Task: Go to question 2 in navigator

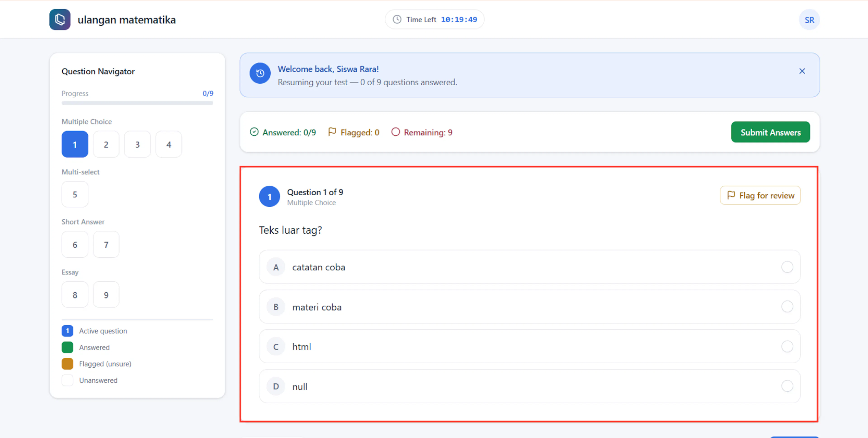Action: pyautogui.click(x=106, y=144)
